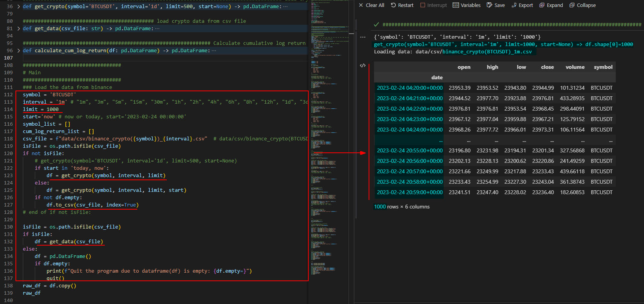Click the 'close' column header
Viewport: 644px width, 304px height.
click(x=547, y=67)
